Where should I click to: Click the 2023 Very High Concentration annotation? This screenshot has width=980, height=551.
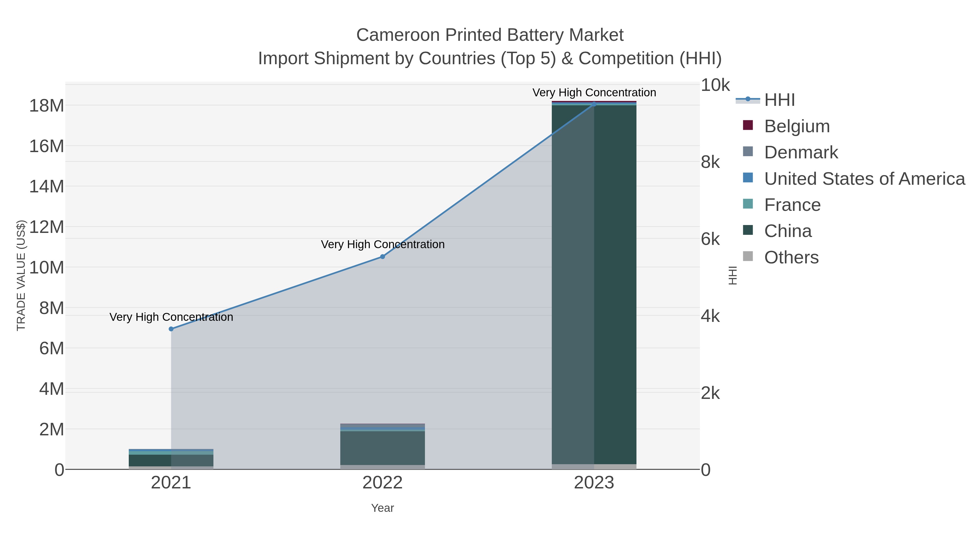594,93
